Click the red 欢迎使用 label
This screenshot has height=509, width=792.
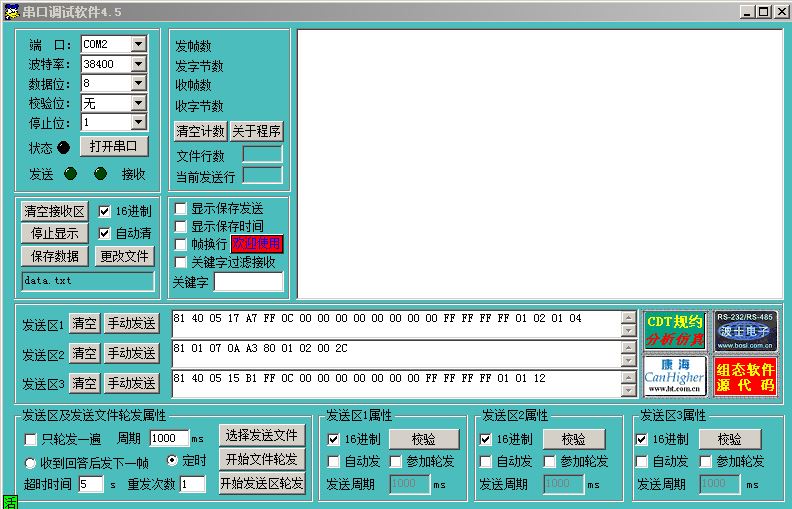257,244
